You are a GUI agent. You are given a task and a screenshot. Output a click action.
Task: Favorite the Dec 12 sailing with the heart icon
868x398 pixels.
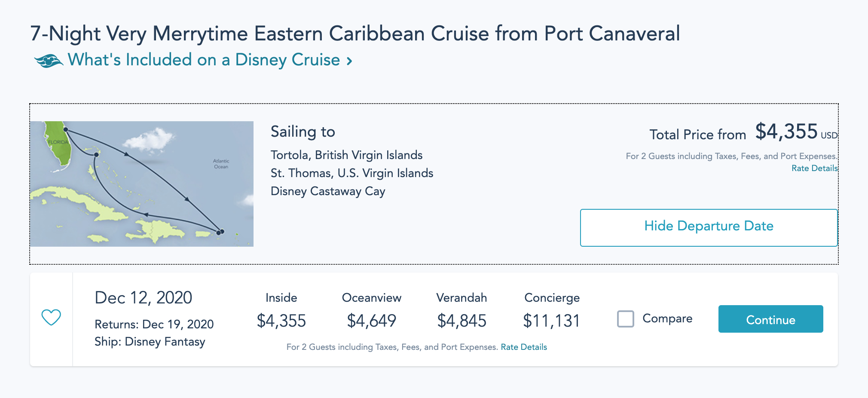(51, 318)
